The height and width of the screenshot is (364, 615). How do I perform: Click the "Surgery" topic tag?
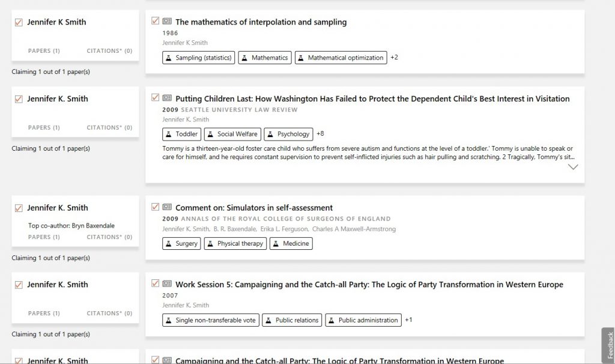(181, 244)
